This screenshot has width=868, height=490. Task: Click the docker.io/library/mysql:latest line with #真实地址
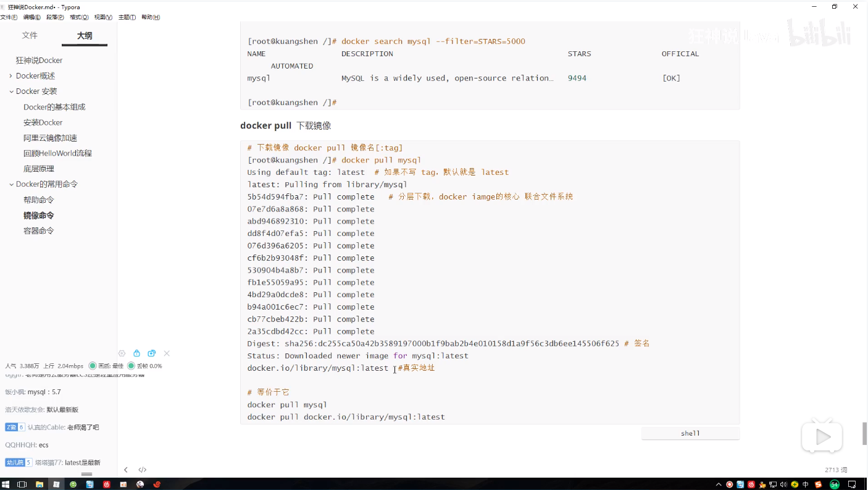pyautogui.click(x=341, y=368)
